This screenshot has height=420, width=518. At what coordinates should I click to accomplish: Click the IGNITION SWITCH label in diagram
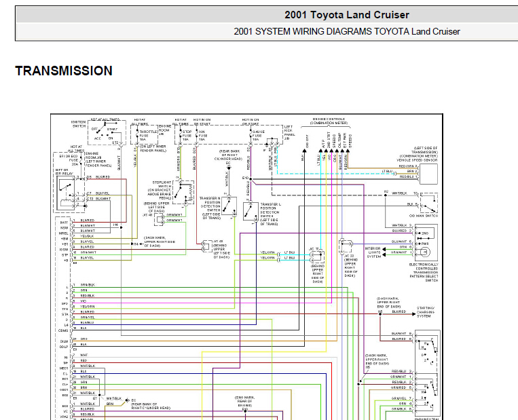[x=79, y=123]
